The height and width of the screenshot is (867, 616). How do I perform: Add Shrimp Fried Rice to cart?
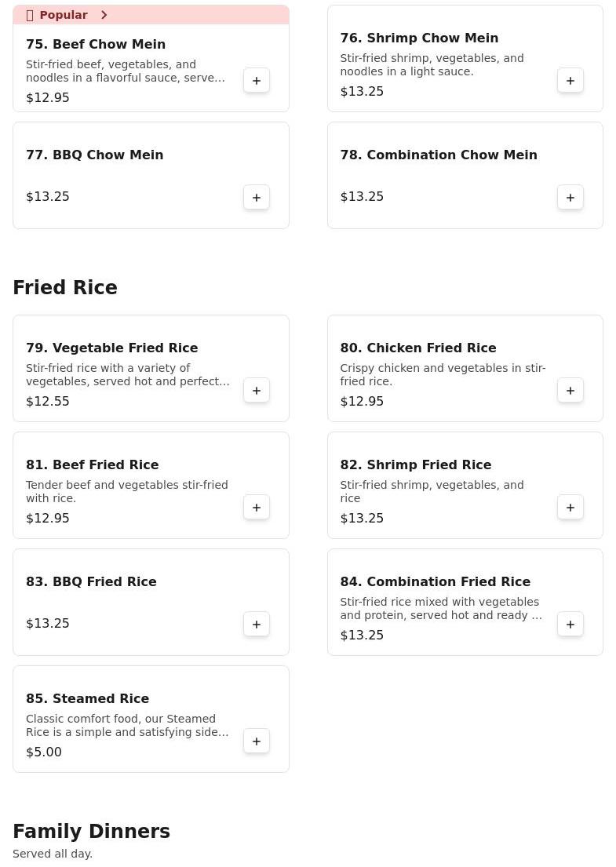click(x=570, y=508)
